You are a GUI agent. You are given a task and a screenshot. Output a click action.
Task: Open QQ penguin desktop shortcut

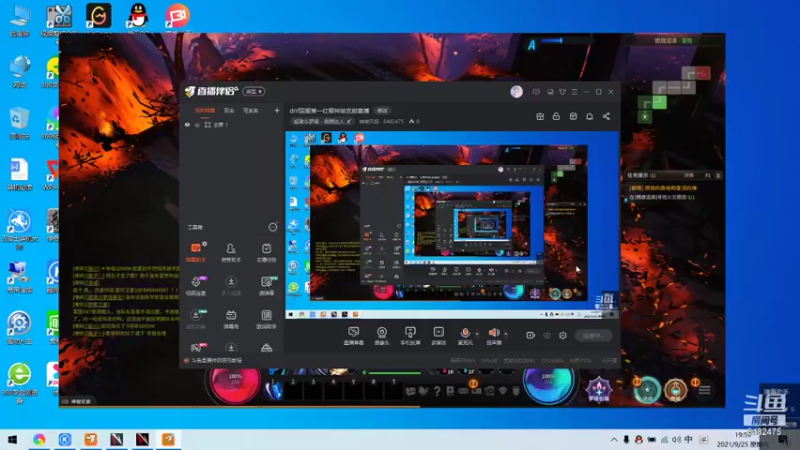(x=138, y=18)
